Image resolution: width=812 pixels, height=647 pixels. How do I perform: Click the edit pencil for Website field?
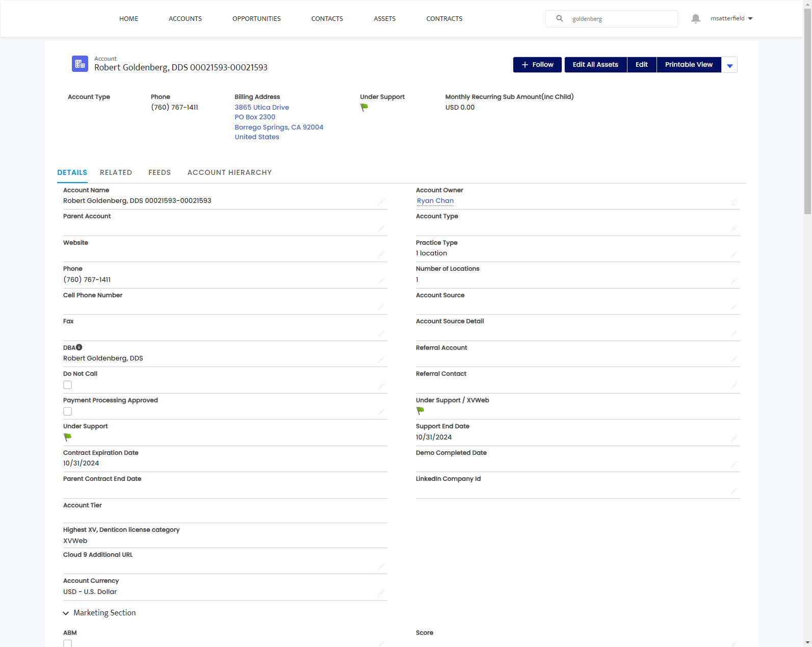pyautogui.click(x=381, y=254)
